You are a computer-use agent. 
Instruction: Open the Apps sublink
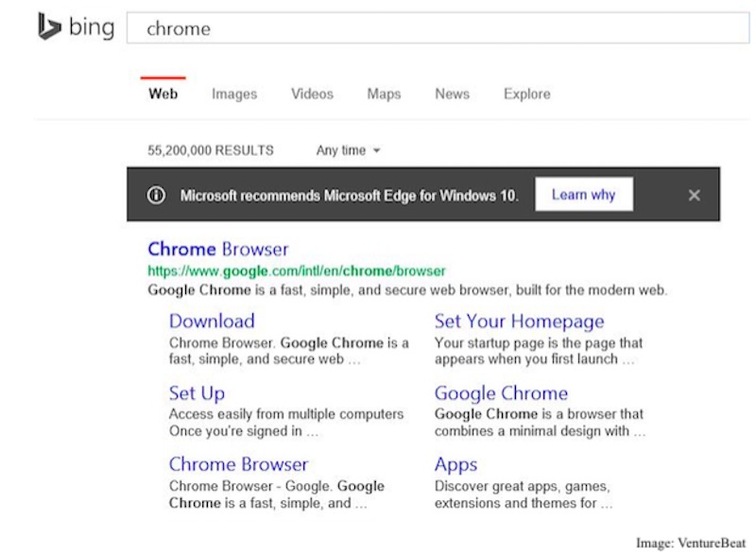point(455,465)
